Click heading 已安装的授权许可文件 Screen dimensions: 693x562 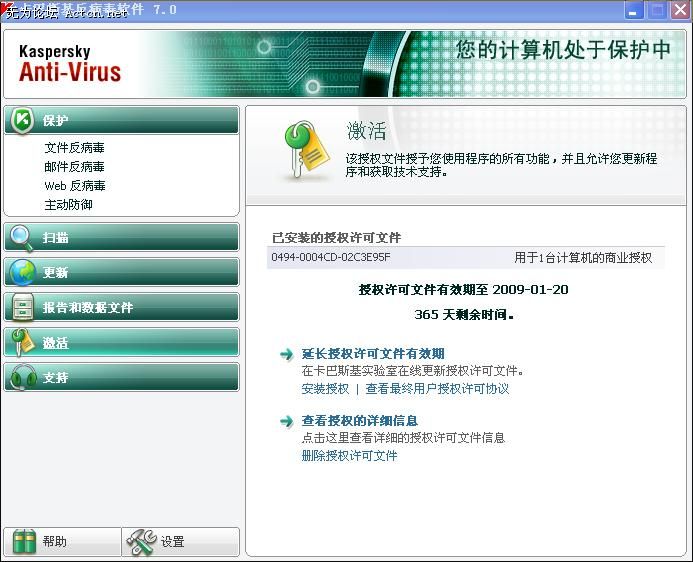tap(336, 238)
